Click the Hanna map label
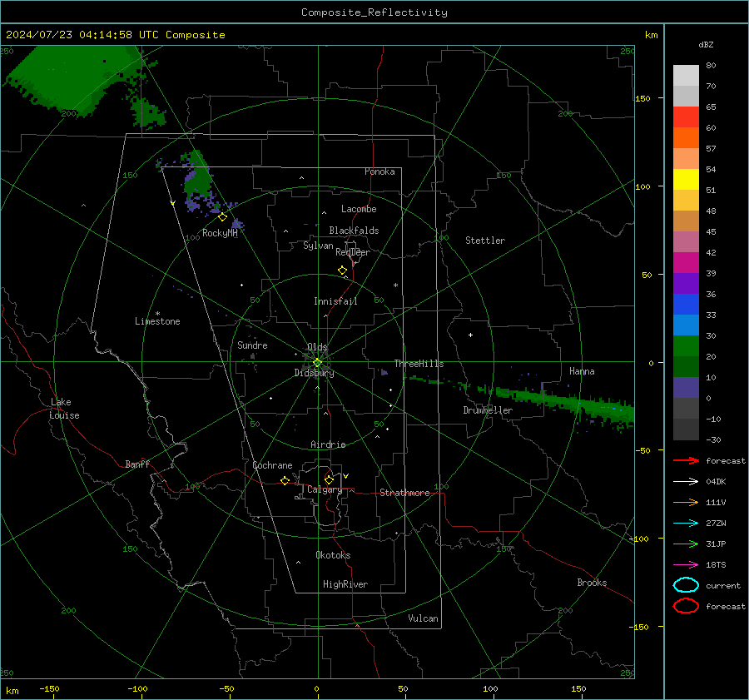Image resolution: width=749 pixels, height=700 pixels. (x=582, y=371)
